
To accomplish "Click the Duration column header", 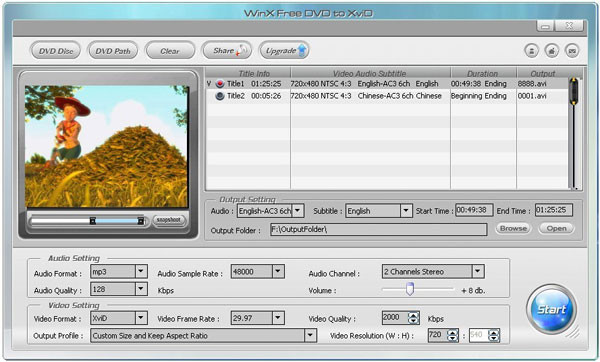I will pyautogui.click(x=483, y=73).
